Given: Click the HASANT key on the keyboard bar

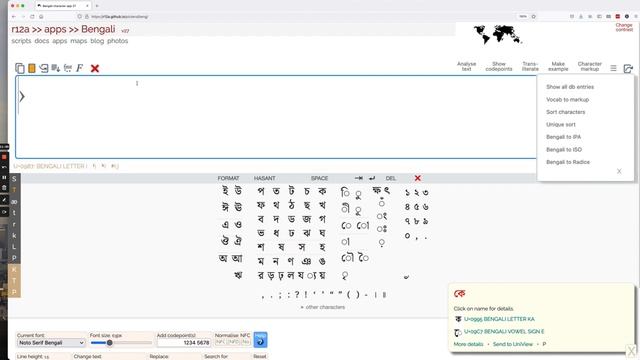Looking at the screenshot, I should (x=264, y=178).
